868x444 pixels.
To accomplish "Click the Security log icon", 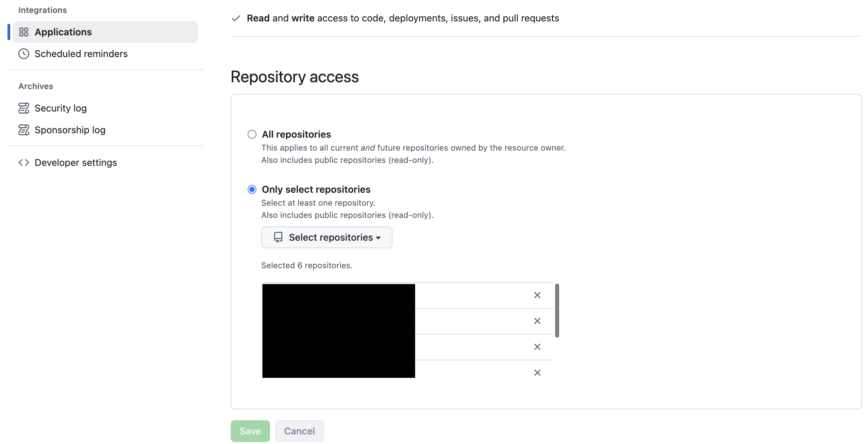I will 24,108.
